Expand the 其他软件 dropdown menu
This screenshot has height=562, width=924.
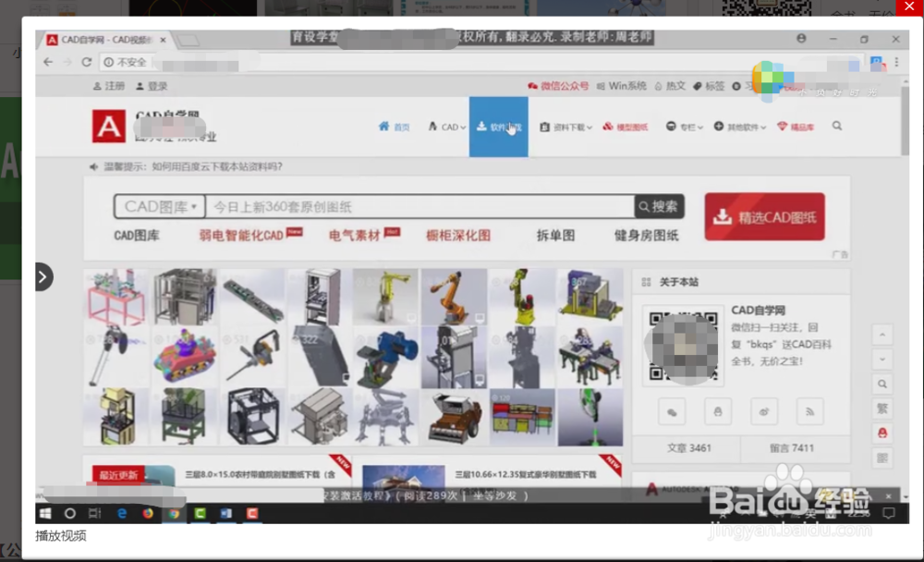point(739,127)
